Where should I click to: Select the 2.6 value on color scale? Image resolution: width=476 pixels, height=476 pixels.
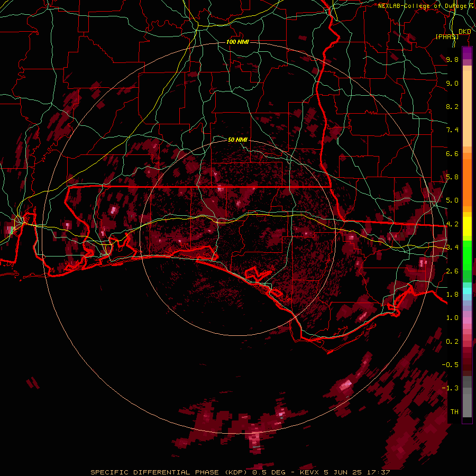tap(452, 271)
